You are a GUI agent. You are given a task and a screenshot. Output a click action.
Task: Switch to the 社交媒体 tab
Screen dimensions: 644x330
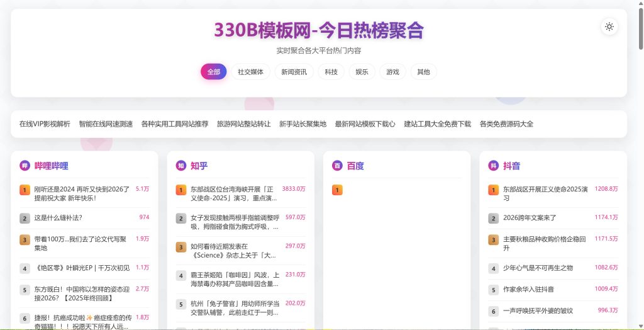pos(250,72)
